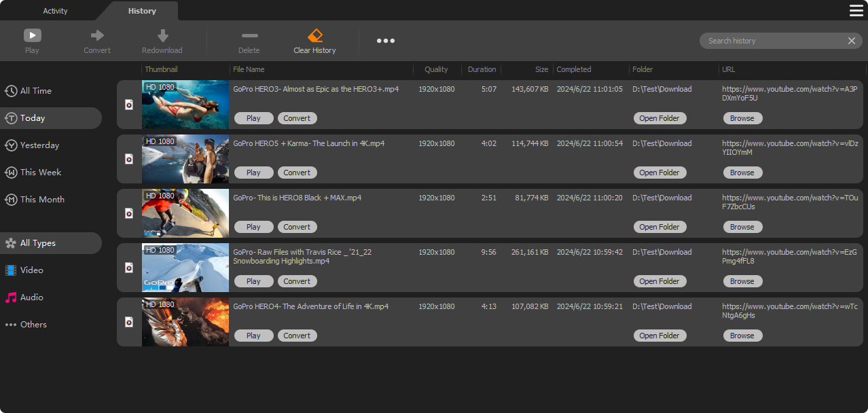Open the GoPro HERO4 Adventure thumbnail
868x413 pixels.
coord(185,322)
